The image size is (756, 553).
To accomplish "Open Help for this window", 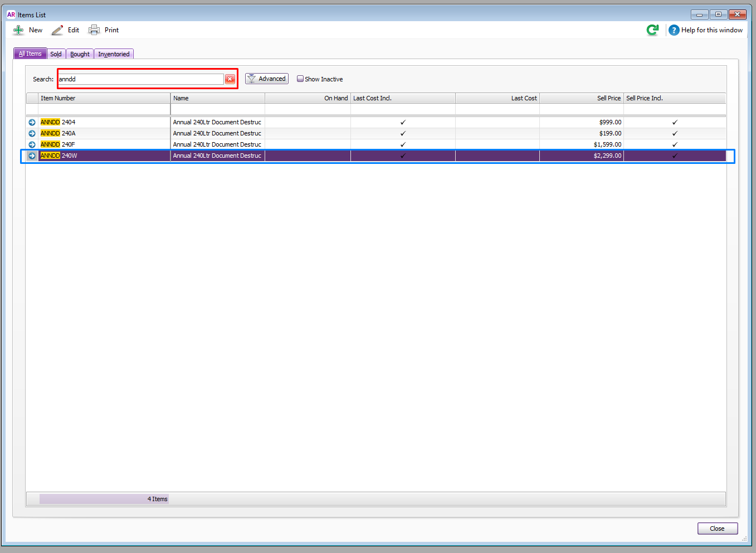I will coord(705,30).
